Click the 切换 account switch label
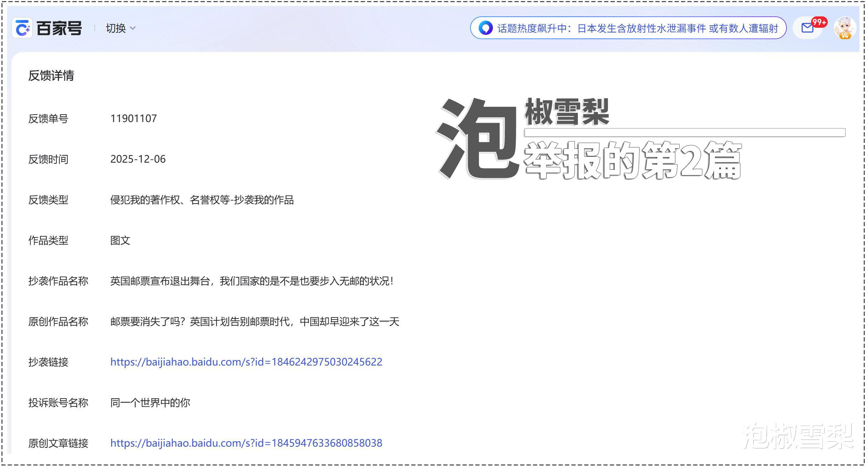This screenshot has width=868, height=468. click(x=116, y=28)
